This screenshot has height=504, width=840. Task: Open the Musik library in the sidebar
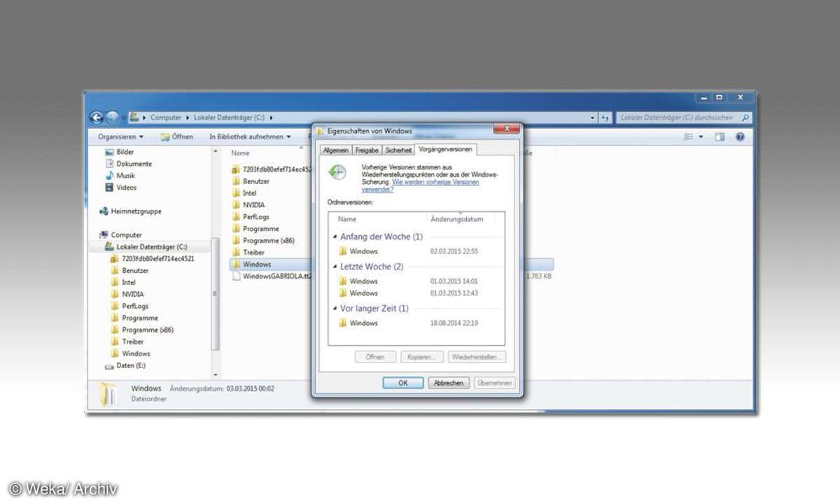pos(120,176)
